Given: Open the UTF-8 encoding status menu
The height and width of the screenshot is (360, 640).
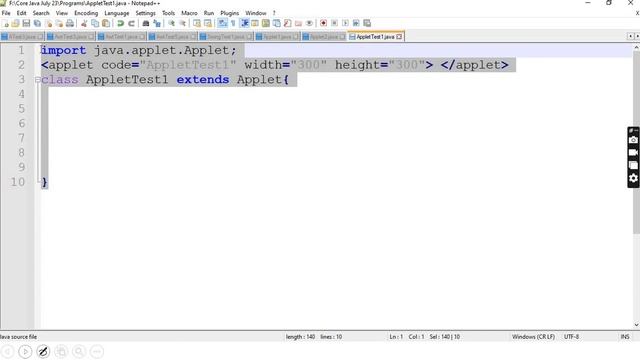Looking at the screenshot, I should tap(571, 337).
